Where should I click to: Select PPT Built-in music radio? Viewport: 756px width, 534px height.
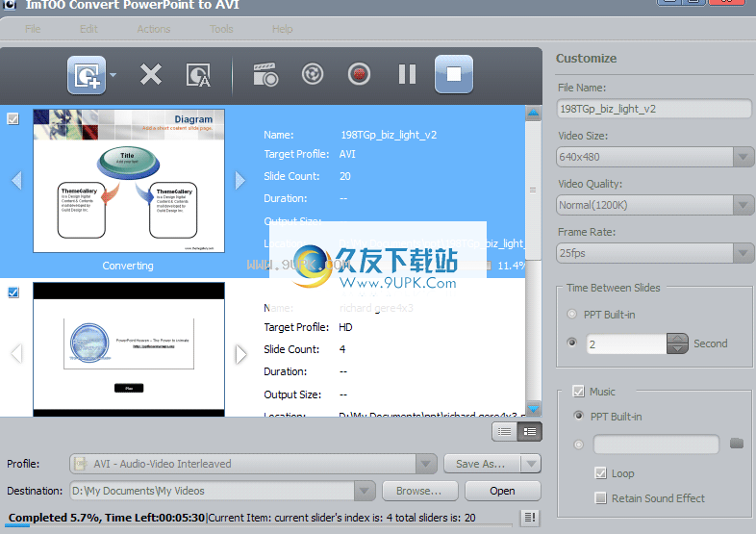579,416
